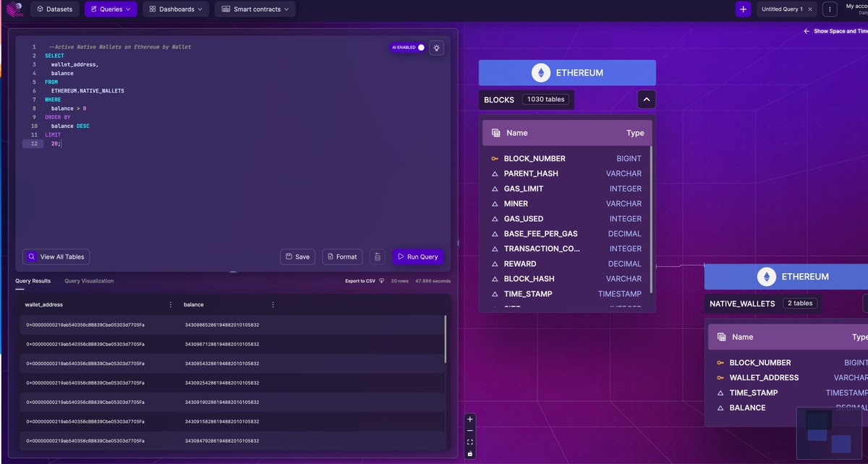Click the query results vertical scrollbar
Screen dimensions: 868x464
(x=446, y=338)
